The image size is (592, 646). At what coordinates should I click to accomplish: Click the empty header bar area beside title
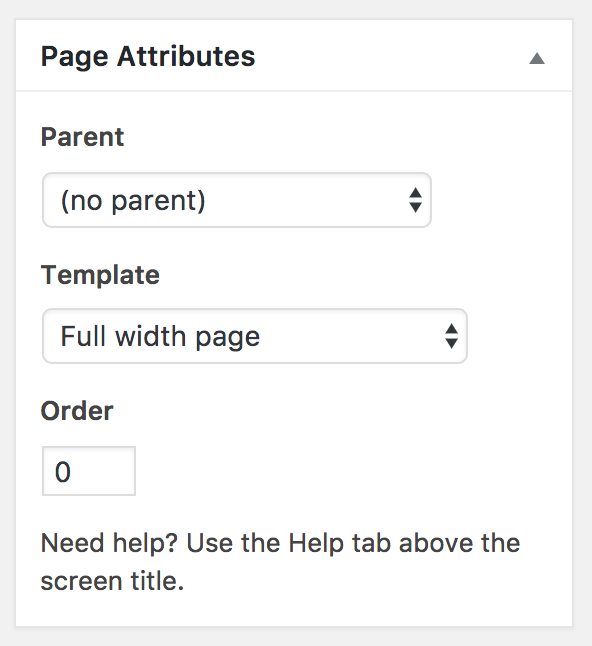click(391, 56)
